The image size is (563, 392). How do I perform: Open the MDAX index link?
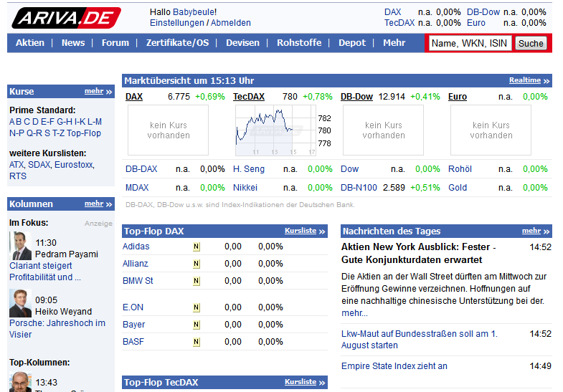[137, 188]
